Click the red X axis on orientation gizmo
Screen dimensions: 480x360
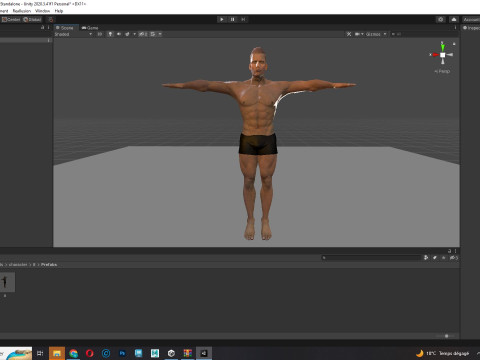click(x=435, y=55)
